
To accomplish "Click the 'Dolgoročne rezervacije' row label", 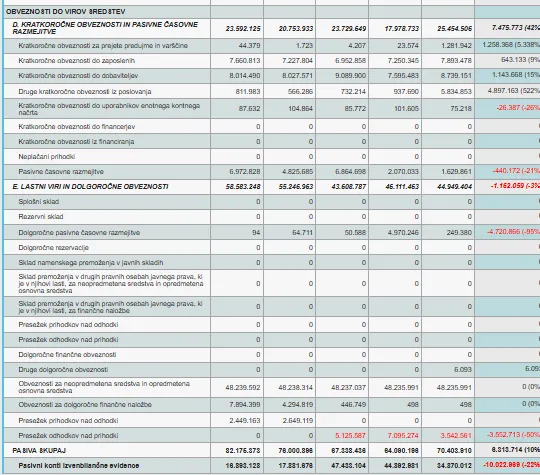I will 53,248.
